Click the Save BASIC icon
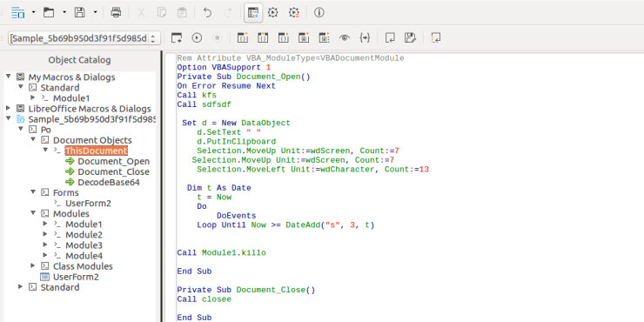This screenshot has width=644, height=322. point(410,37)
